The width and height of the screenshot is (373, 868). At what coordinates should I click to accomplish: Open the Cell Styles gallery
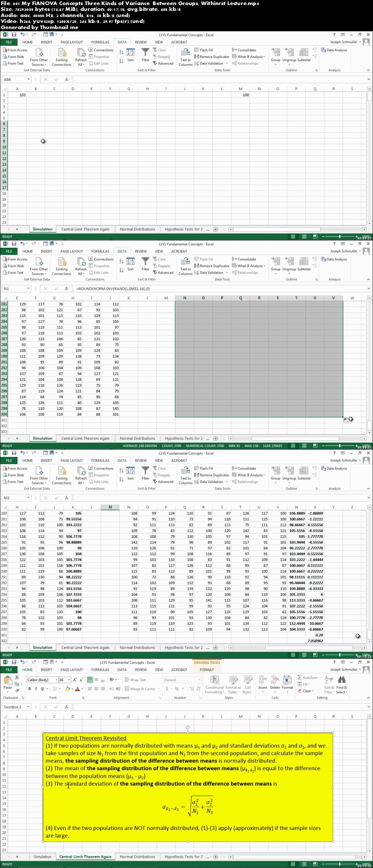(x=248, y=685)
